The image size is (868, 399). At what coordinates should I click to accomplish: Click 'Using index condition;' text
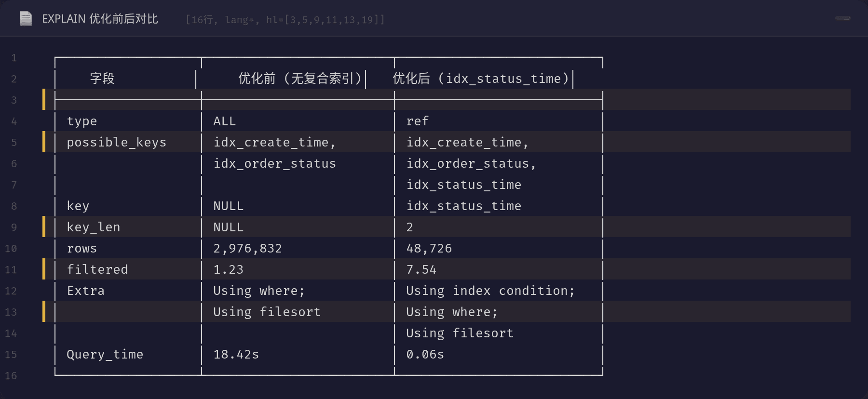[x=490, y=291]
